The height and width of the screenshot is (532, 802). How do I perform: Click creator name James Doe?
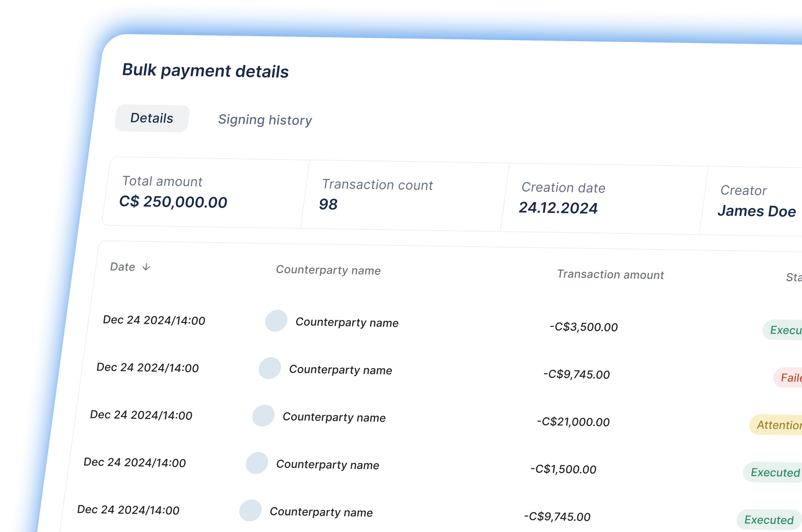click(x=756, y=211)
